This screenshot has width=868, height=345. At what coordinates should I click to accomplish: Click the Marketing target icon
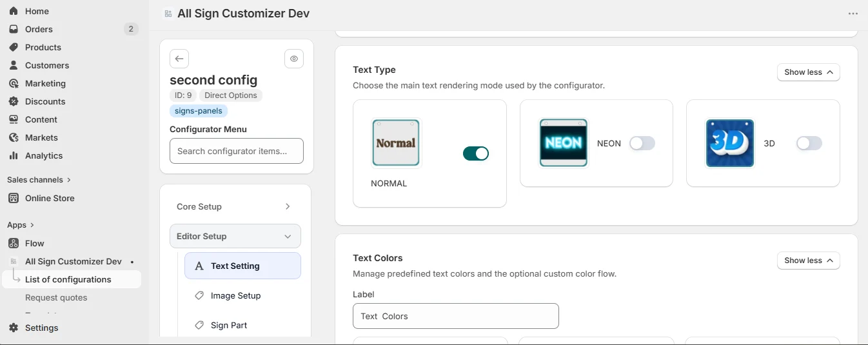tap(14, 83)
